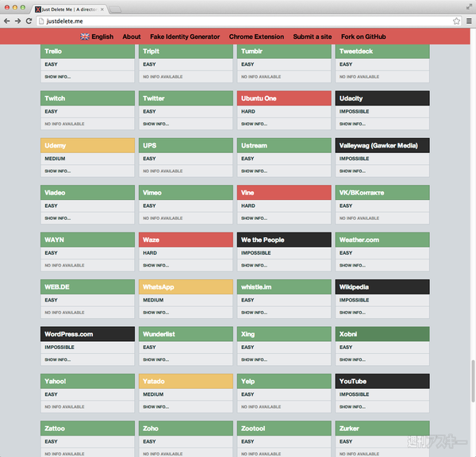This screenshot has width=476, height=457.
Task: Go back with the browser back arrow
Action: point(6,21)
